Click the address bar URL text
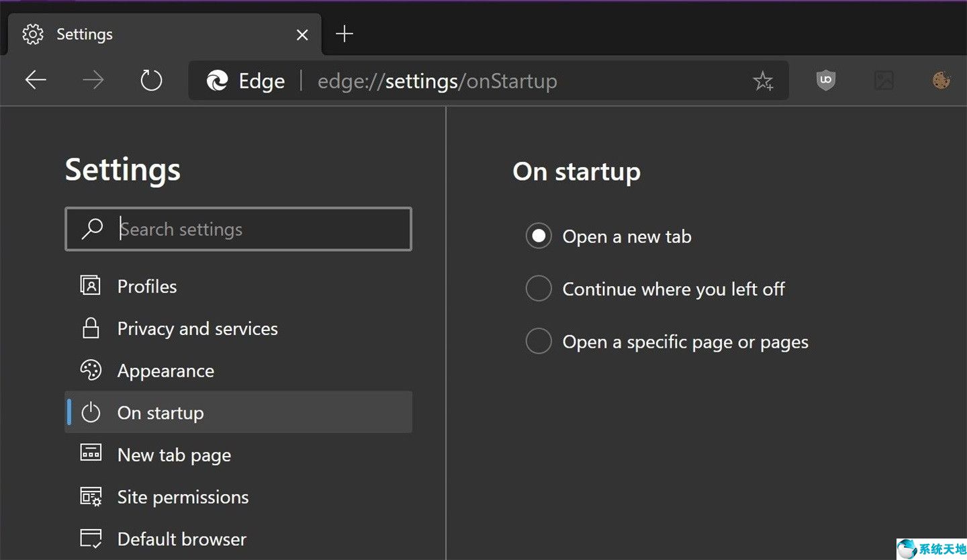 pyautogui.click(x=436, y=81)
